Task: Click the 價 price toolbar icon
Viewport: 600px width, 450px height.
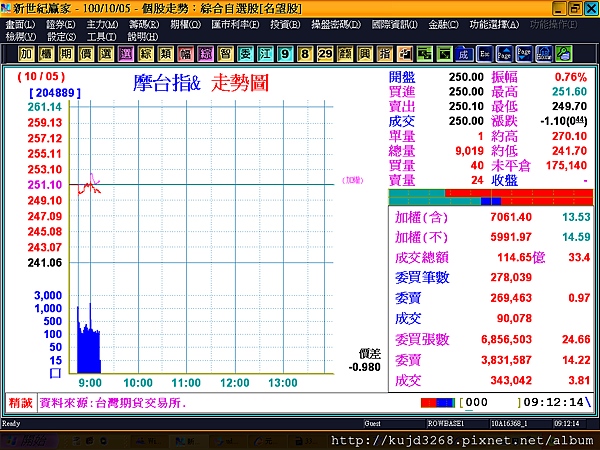Action: (86, 54)
